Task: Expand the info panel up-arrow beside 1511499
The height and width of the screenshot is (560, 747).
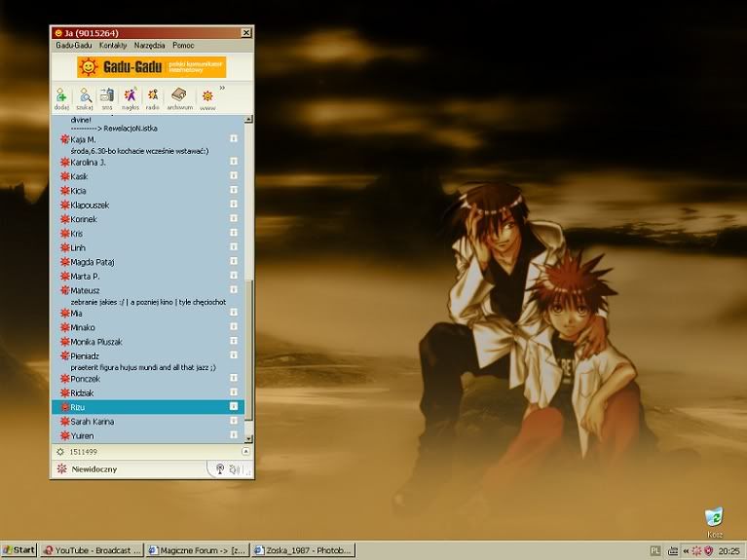Action: click(245, 451)
